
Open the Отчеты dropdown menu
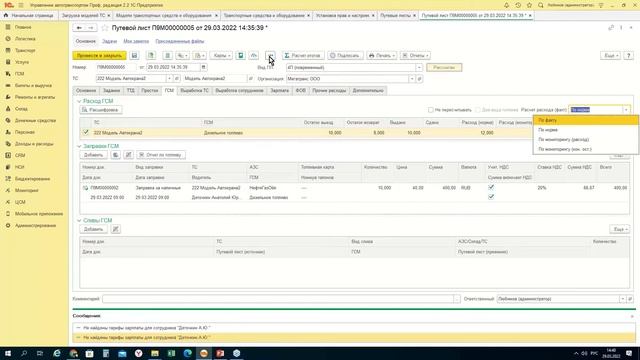pyautogui.click(x=415, y=56)
